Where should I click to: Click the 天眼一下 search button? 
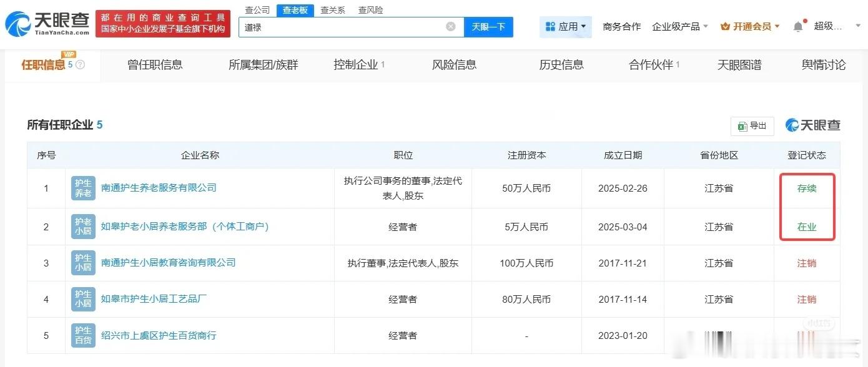coord(488,27)
